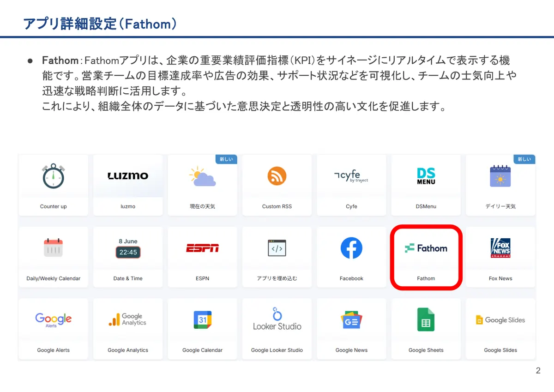Click the Google Alerts label text

point(53,350)
